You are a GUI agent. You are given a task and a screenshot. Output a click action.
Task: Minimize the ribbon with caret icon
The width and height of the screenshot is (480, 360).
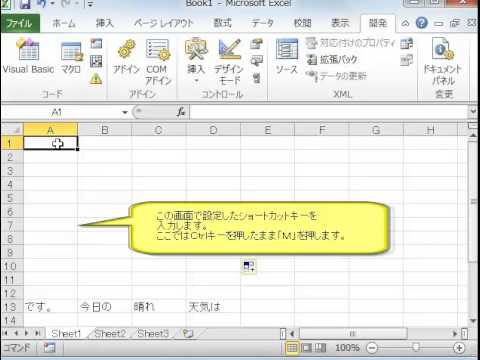tap(405, 23)
